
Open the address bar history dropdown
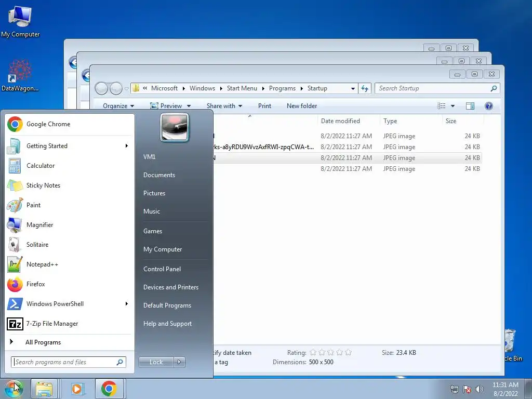353,88
